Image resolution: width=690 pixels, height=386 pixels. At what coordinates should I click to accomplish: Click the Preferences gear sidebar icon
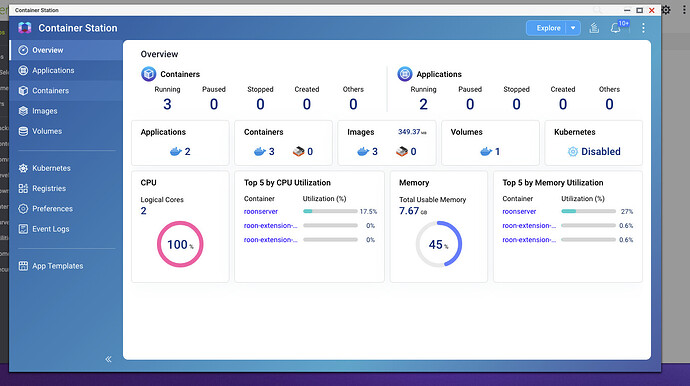(23, 209)
